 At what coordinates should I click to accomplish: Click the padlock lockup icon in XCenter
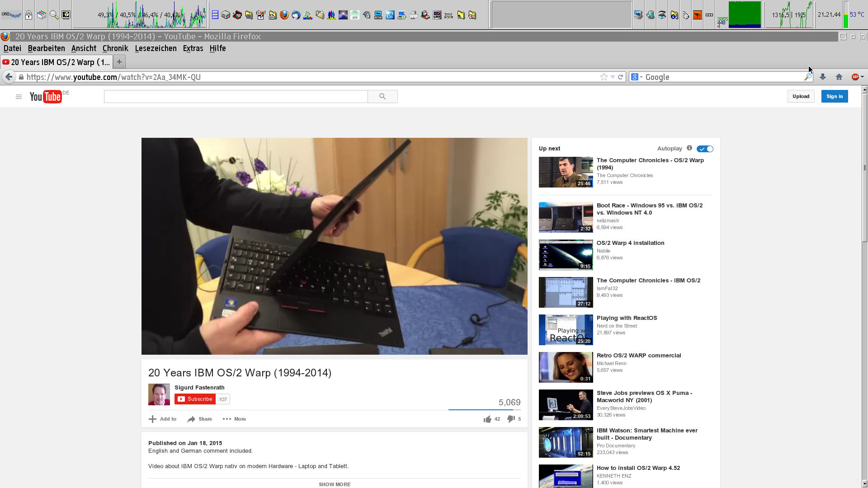(28, 15)
